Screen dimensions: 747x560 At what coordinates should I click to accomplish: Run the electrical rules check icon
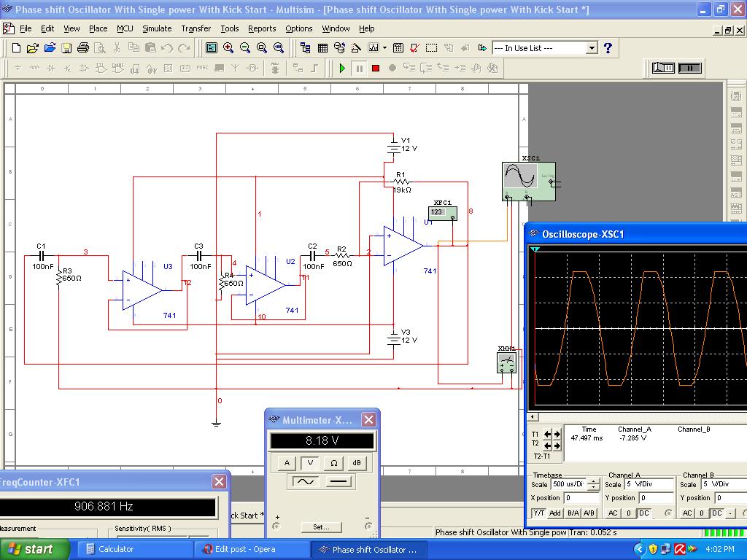coord(415,47)
